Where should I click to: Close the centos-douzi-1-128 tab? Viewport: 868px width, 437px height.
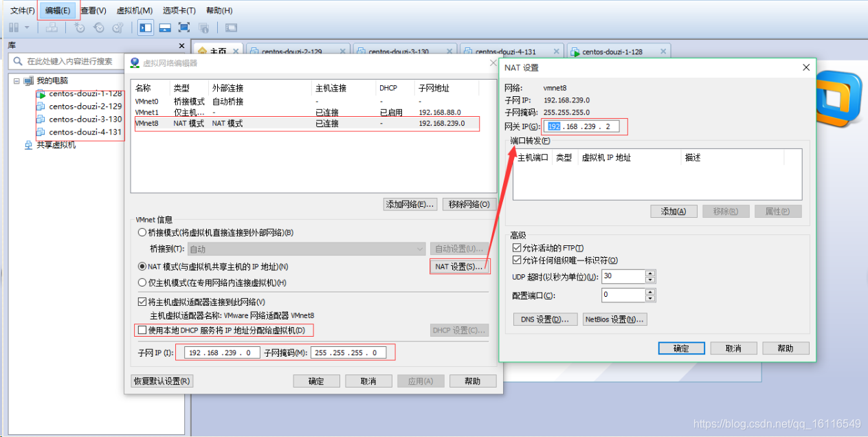click(x=663, y=52)
